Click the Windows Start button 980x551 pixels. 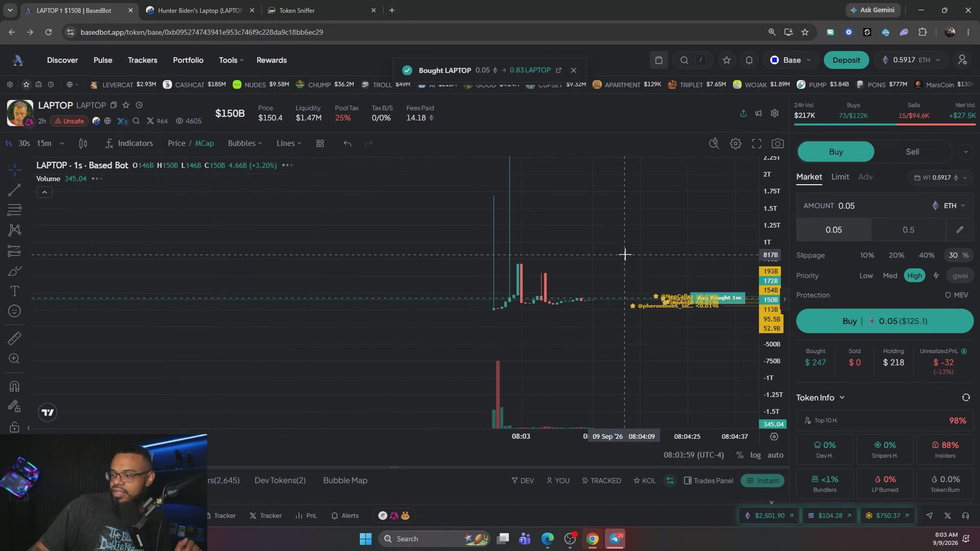[x=365, y=539]
